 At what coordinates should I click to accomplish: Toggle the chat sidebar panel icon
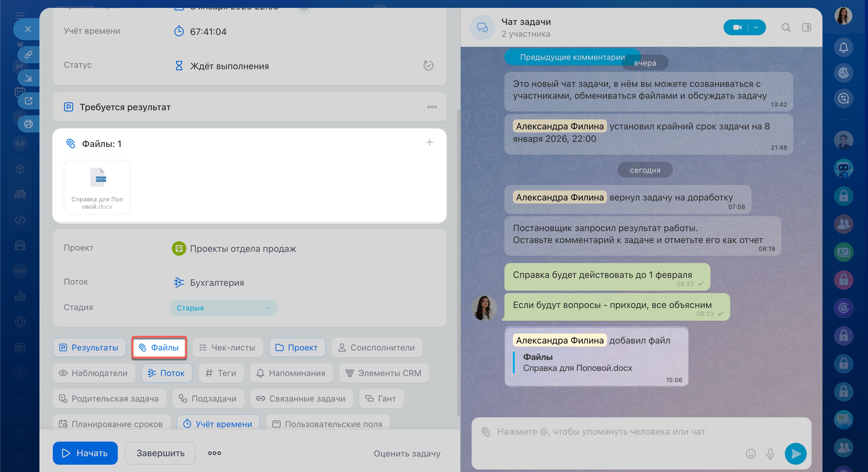coord(806,27)
